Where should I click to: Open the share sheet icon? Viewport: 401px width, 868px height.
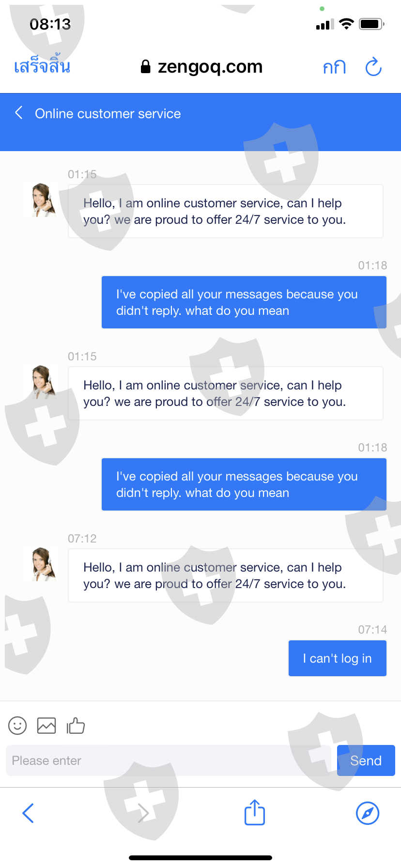255,812
